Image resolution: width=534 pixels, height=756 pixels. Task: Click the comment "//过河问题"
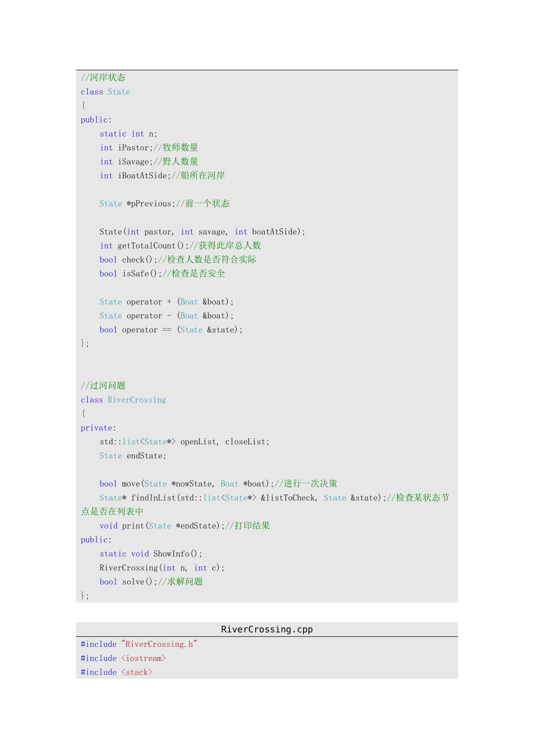(103, 386)
